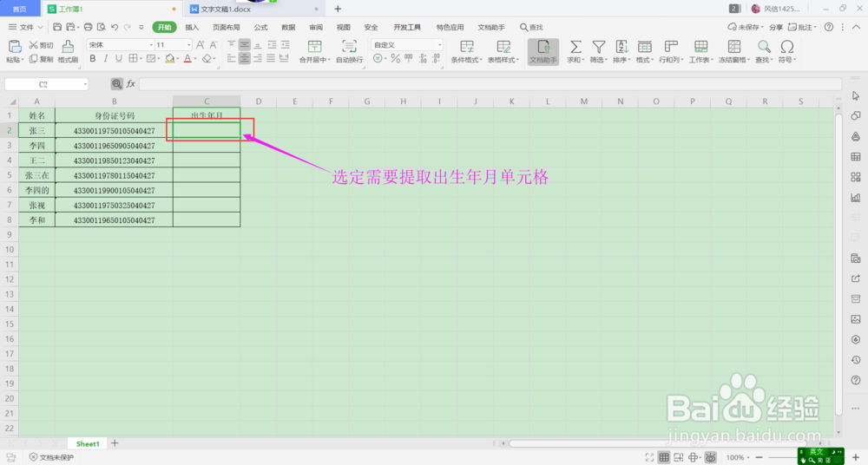Click the Sort (排序) A-Z icon
This screenshot has width=868, height=465.
pos(621,47)
